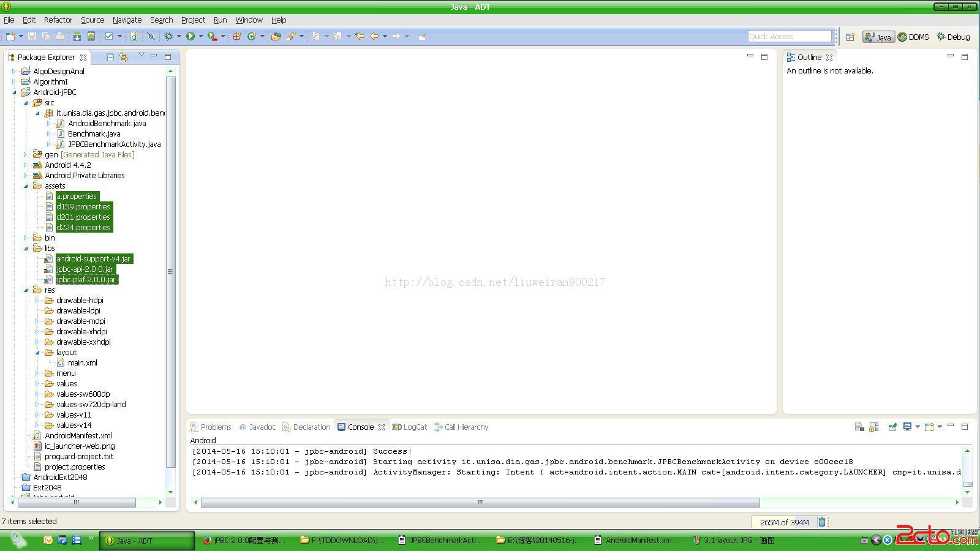
Task: Collapse all in Package Explorer
Action: [110, 58]
